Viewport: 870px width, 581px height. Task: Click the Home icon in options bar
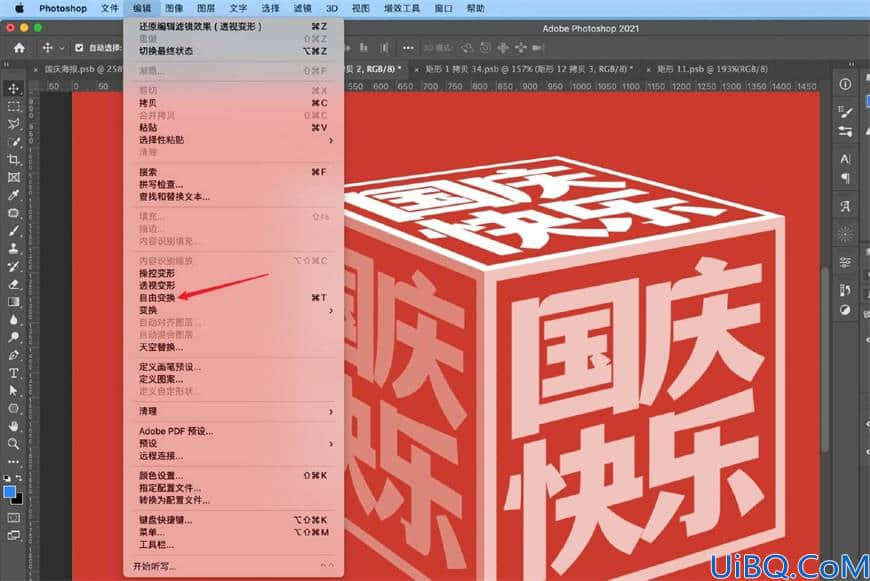click(x=19, y=48)
